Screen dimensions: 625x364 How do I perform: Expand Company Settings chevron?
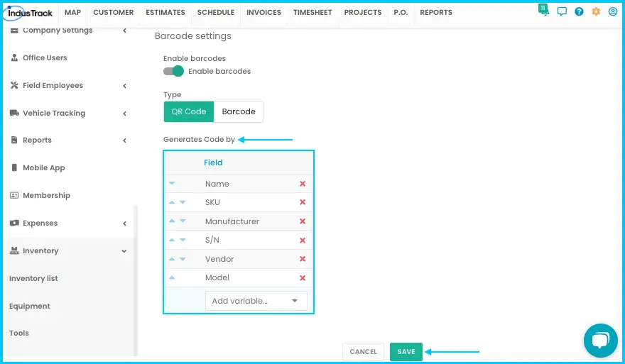125,31
